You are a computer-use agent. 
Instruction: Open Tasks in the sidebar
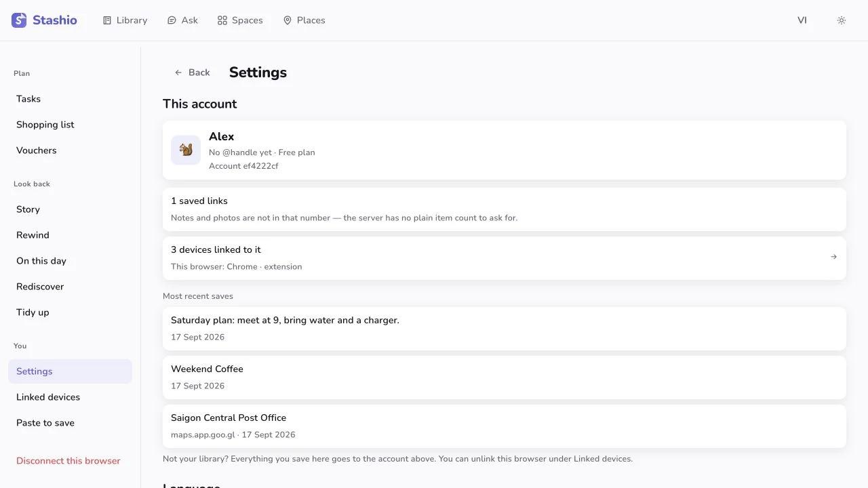click(x=70, y=99)
